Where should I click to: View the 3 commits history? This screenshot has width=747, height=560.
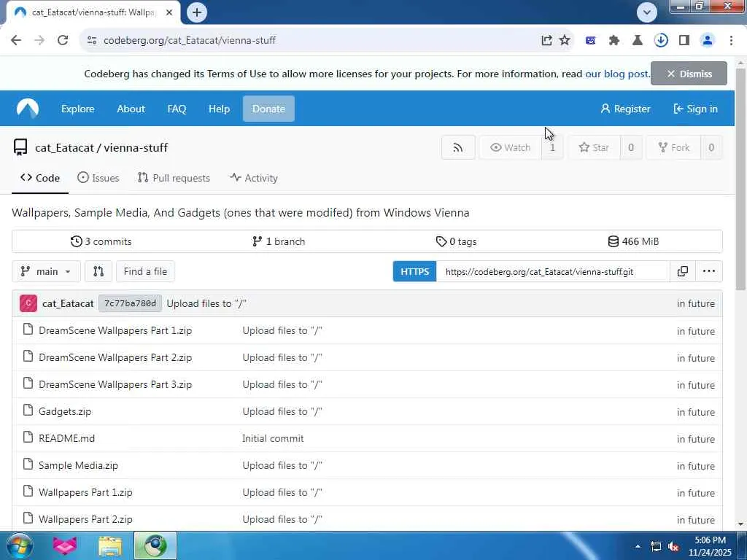(101, 241)
